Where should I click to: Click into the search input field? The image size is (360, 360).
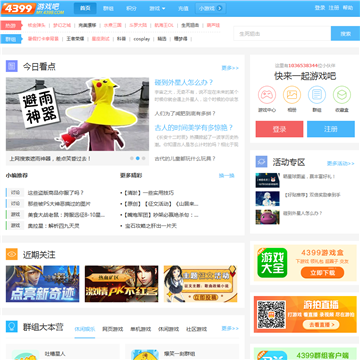282,34
